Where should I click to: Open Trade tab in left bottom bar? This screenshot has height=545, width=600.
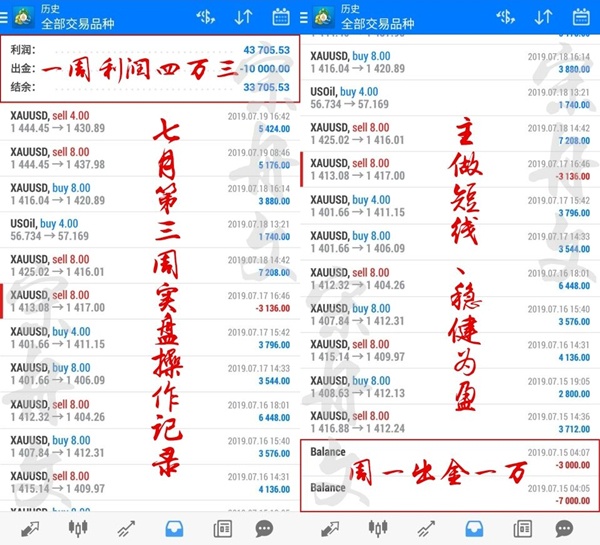click(126, 529)
